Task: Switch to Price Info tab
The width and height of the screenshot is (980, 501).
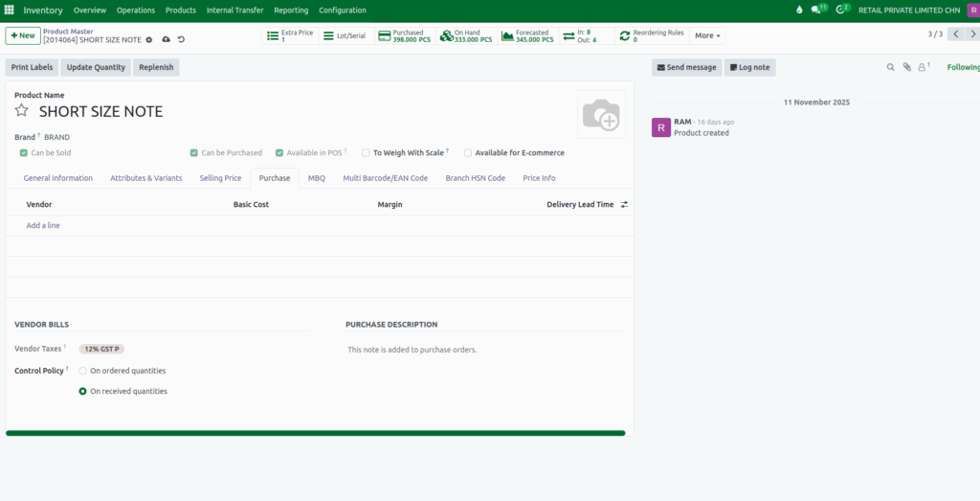Action: point(540,178)
